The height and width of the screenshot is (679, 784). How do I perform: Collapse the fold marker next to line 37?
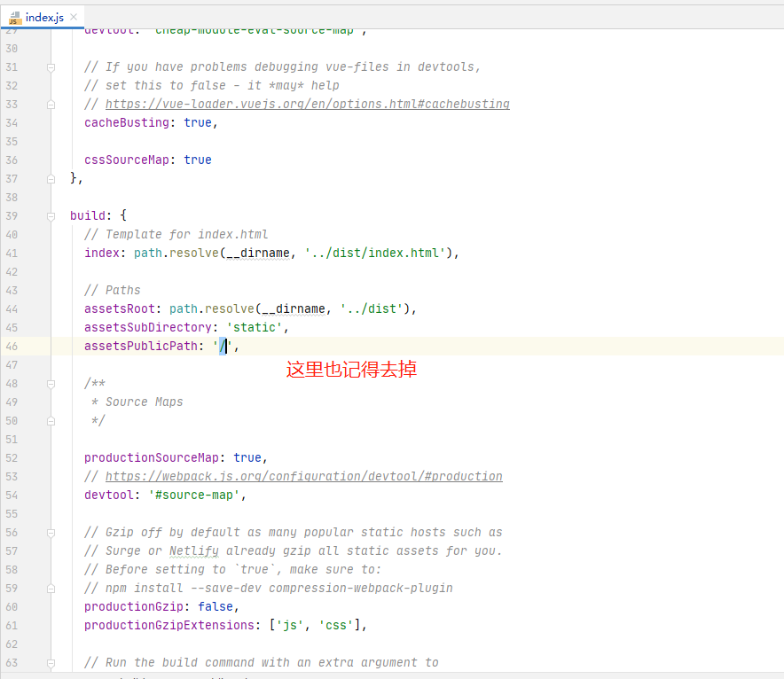51,178
